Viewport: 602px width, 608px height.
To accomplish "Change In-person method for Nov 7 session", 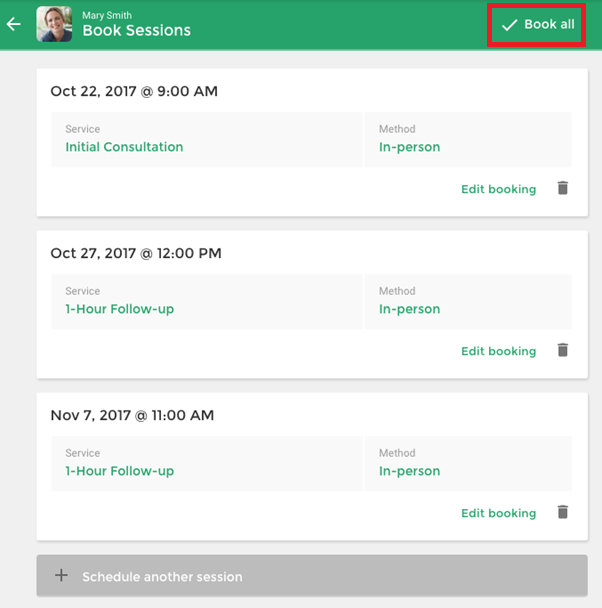I will pyautogui.click(x=468, y=464).
